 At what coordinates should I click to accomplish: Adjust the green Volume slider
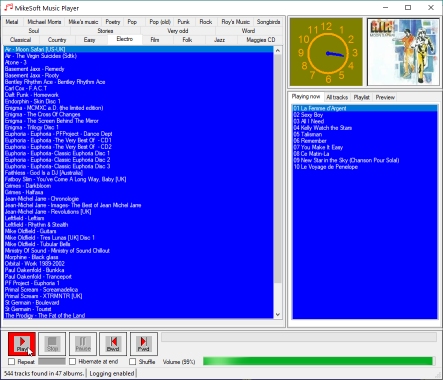click(318, 361)
